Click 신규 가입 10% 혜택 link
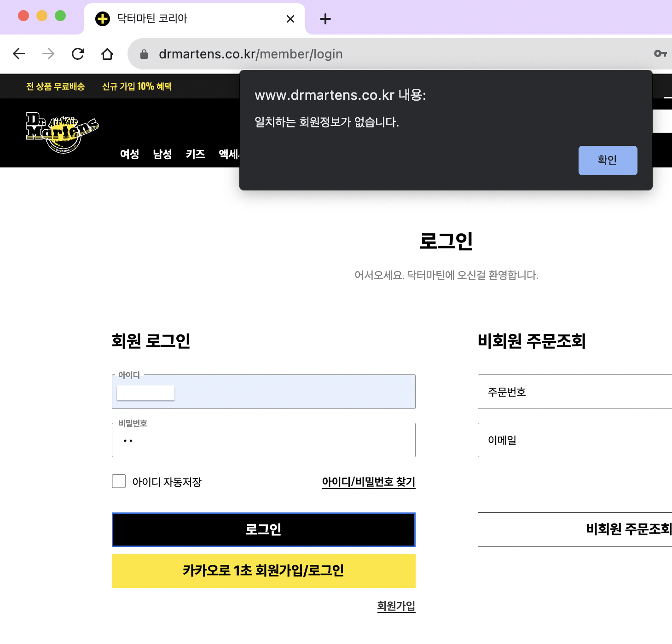The height and width of the screenshot is (644, 672). pos(137,86)
